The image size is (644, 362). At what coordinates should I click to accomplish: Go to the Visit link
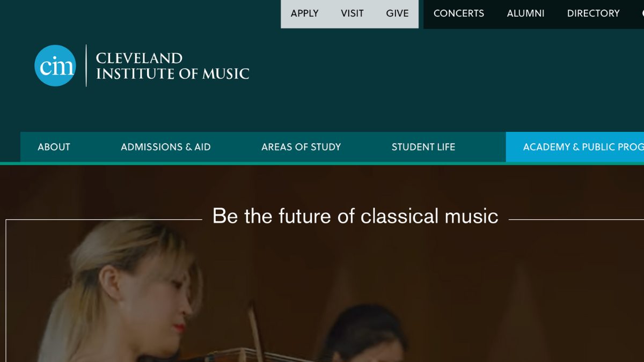coord(352,13)
